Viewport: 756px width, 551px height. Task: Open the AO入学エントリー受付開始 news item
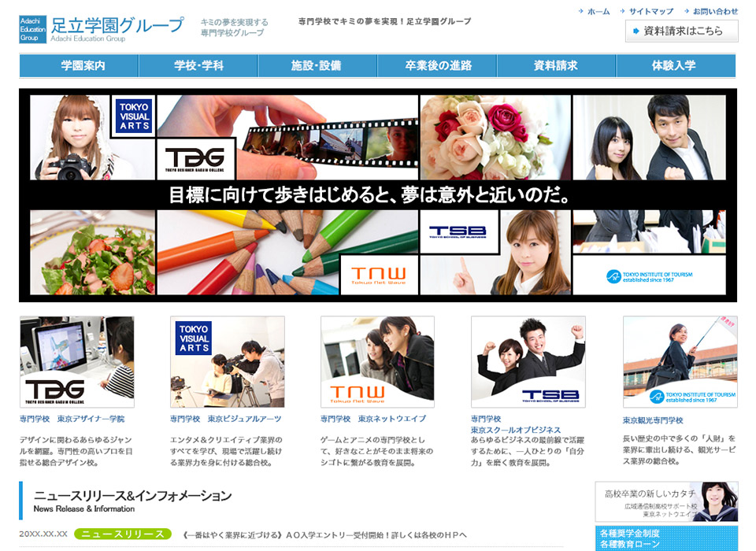coord(325,534)
